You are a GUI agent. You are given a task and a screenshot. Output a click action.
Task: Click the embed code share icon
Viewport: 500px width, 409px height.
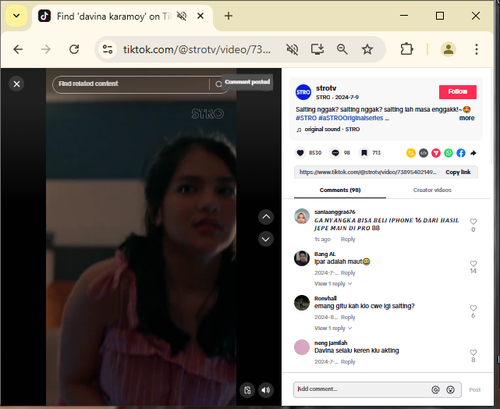pos(423,153)
